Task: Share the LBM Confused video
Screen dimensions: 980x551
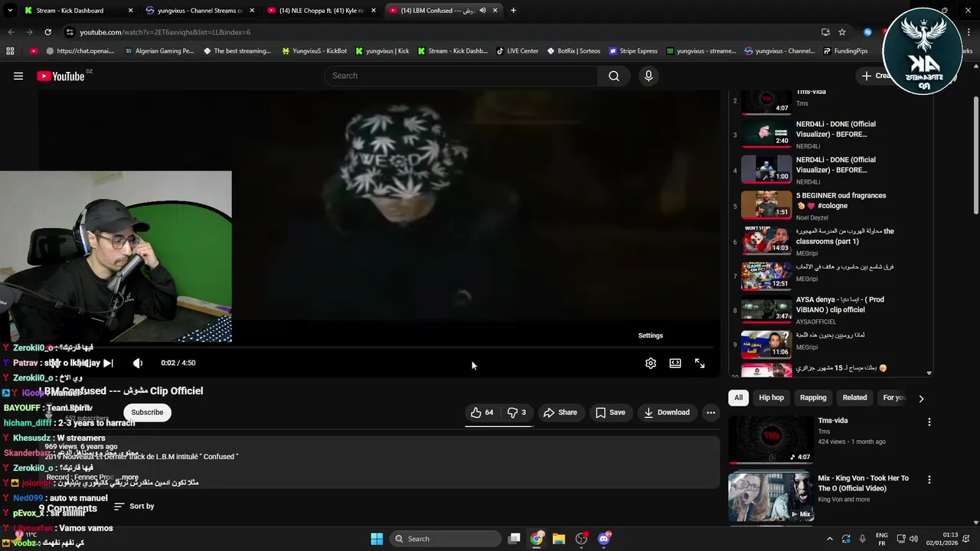Action: tap(560, 412)
